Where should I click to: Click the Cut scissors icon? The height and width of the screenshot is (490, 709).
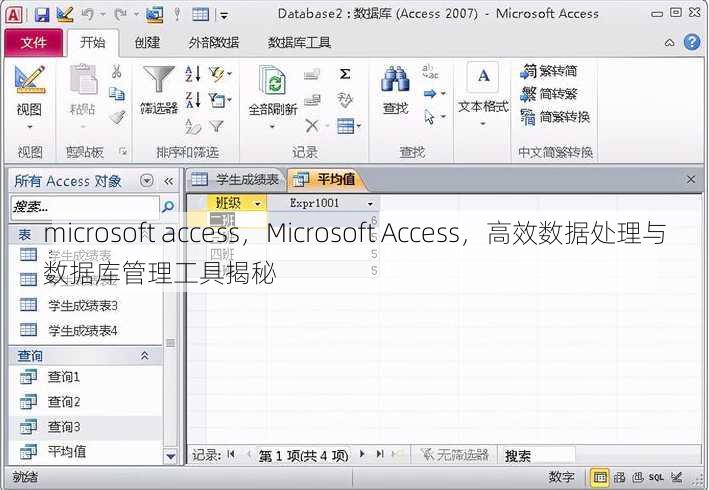(117, 71)
